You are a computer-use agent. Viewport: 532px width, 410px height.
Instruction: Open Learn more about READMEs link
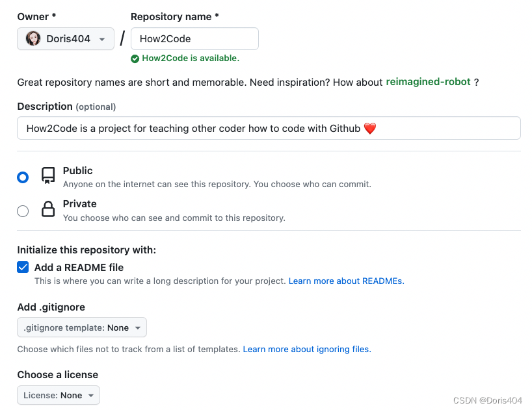346,281
